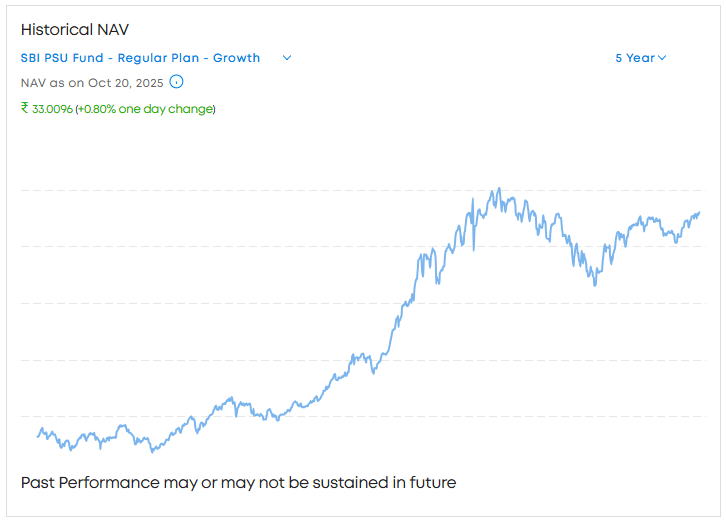Viewport: 726px width, 522px height.
Task: Click the leftmost start of the NAV line
Action: coord(38,435)
